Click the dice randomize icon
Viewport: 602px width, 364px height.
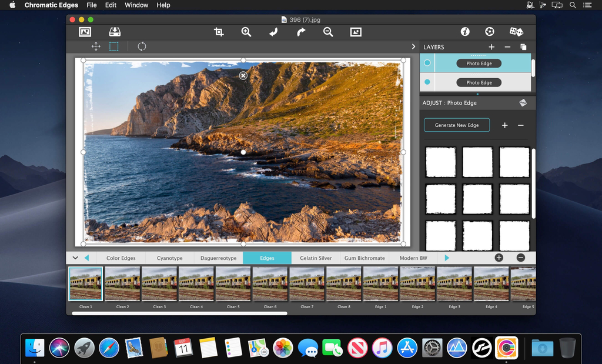click(x=516, y=32)
